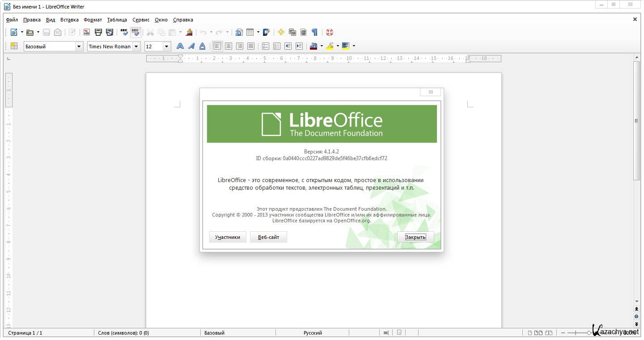Click the vertical scrollbar thumb
Image resolution: width=644 pixels, height=340 pixels.
[x=636, y=121]
